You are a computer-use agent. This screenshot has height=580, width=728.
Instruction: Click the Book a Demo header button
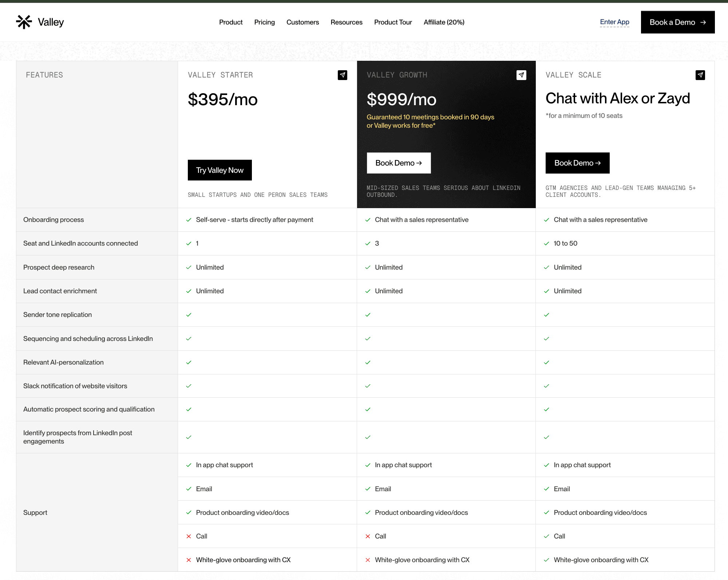(x=678, y=22)
